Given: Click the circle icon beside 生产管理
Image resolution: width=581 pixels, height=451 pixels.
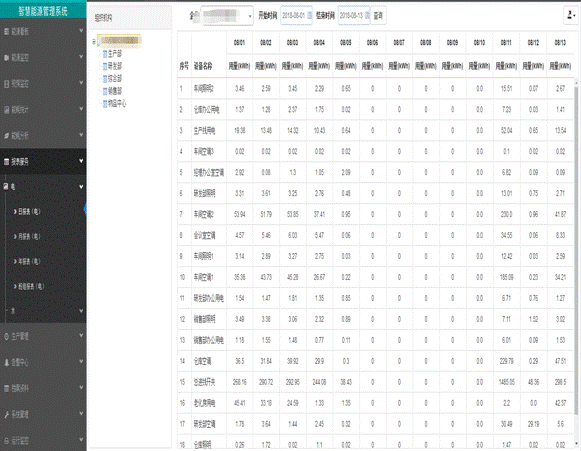Looking at the screenshot, I should tap(6, 336).
